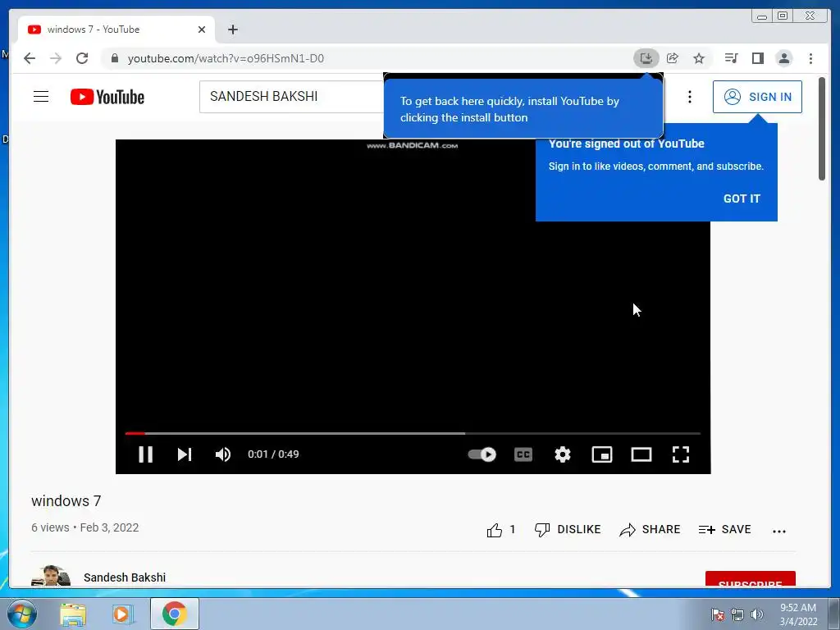Image resolution: width=840 pixels, height=630 pixels.
Task: Launch Windows Media Player from taskbar
Action: pos(121,614)
